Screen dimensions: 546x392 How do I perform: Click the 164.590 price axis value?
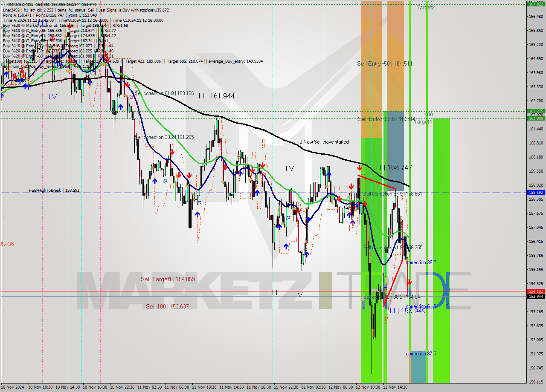[x=536, y=59]
